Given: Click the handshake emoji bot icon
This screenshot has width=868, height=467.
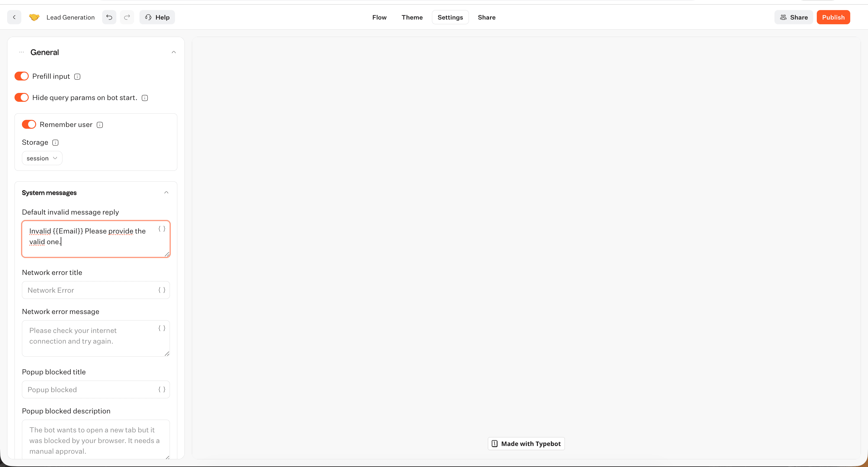Looking at the screenshot, I should click(x=34, y=17).
